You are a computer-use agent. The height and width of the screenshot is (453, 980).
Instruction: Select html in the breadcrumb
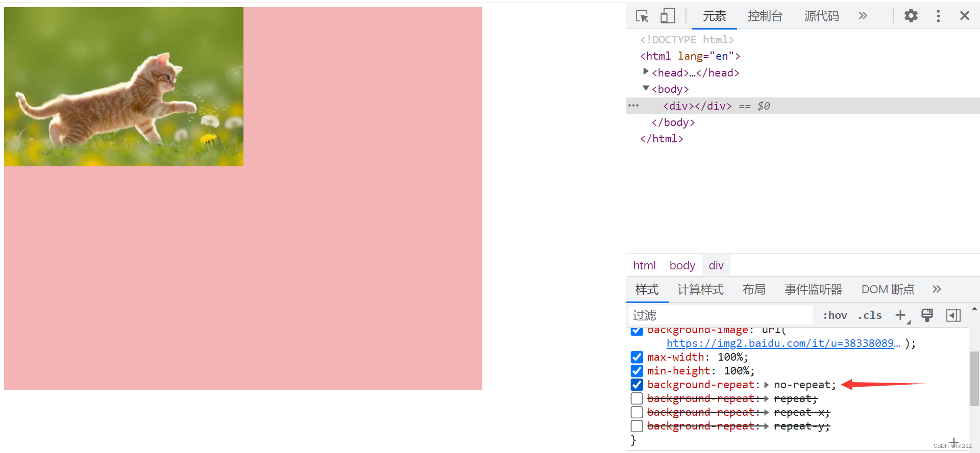click(x=644, y=265)
